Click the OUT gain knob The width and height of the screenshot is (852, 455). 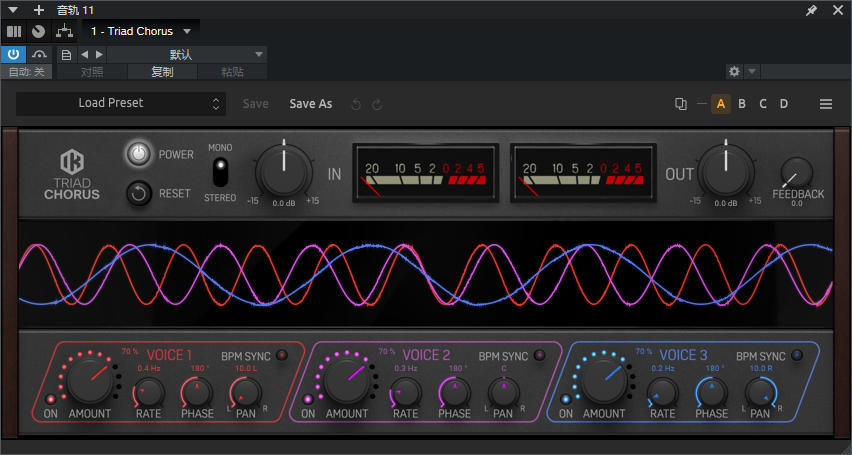point(726,172)
